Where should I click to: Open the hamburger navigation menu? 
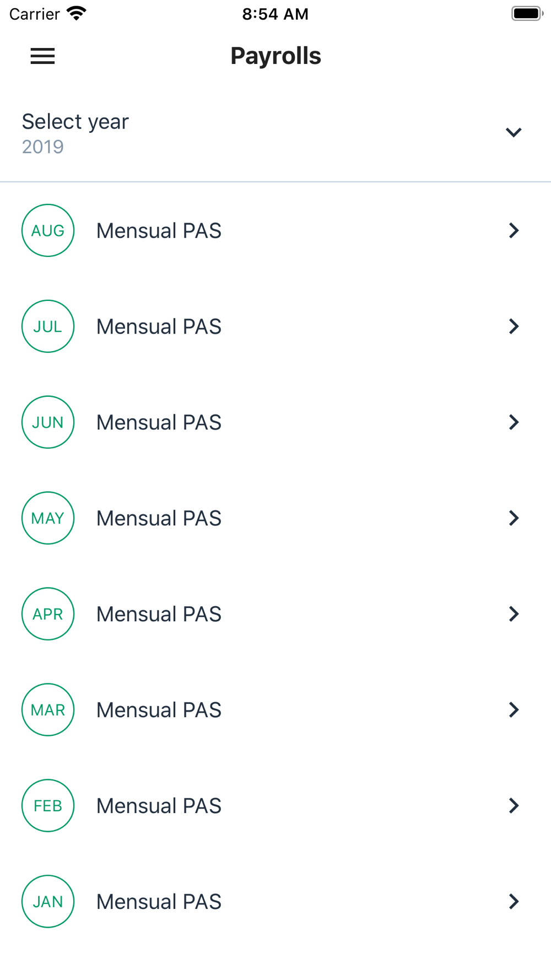click(x=42, y=56)
